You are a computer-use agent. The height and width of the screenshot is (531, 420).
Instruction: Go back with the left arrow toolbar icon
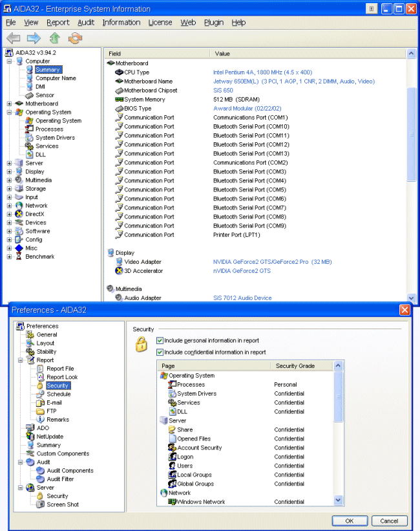point(14,38)
